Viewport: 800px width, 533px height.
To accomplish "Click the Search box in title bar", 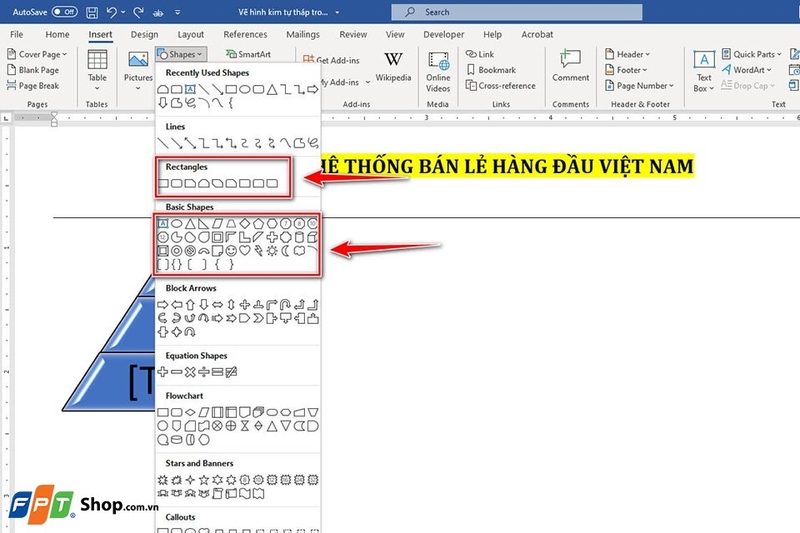I will click(516, 12).
